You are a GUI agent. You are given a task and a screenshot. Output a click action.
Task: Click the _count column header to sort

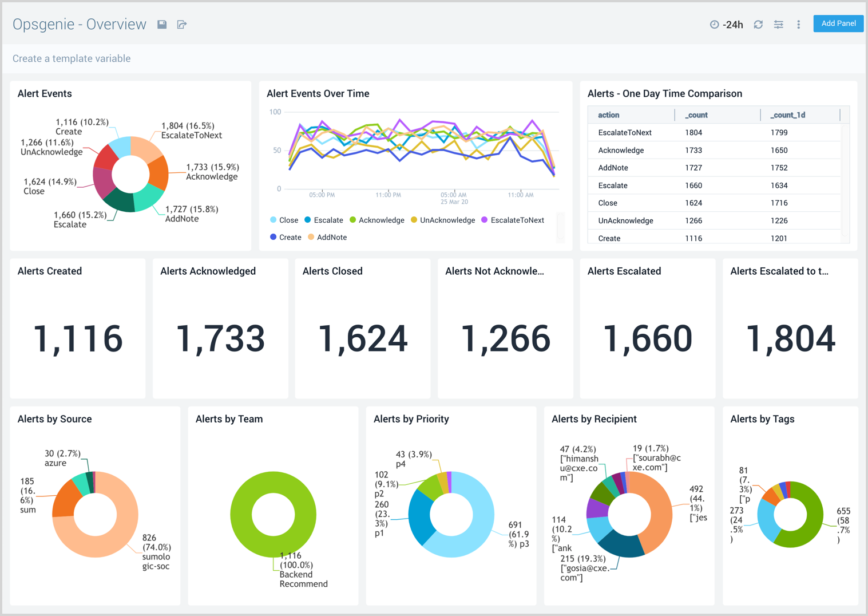pyautogui.click(x=696, y=114)
